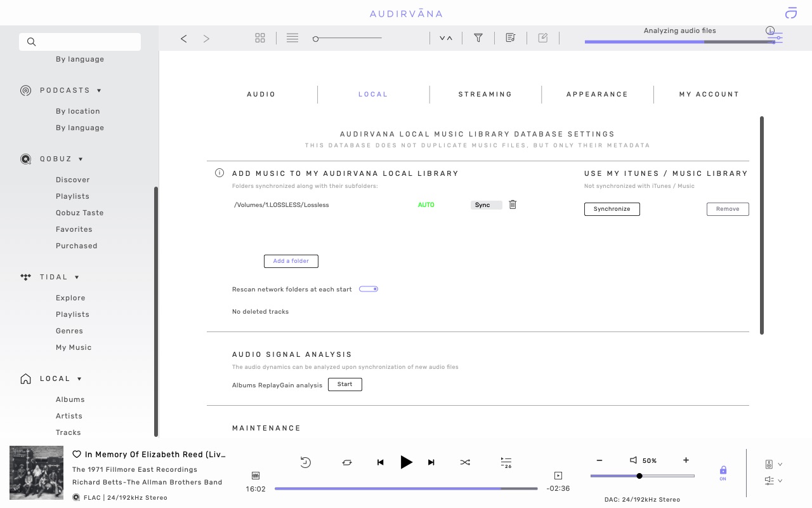This screenshot has height=508, width=812.
Task: Click the Tidal section icon
Action: pyautogui.click(x=26, y=277)
